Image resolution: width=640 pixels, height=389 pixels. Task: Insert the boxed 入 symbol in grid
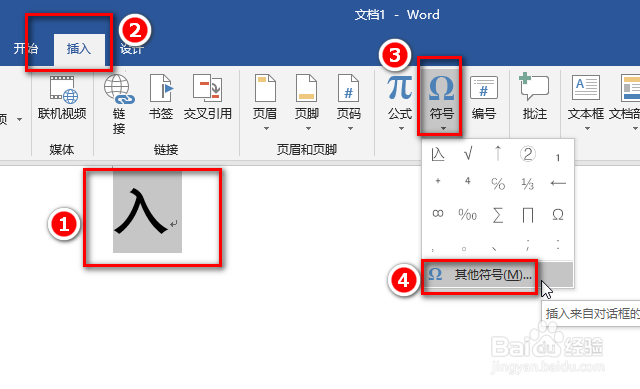(438, 154)
